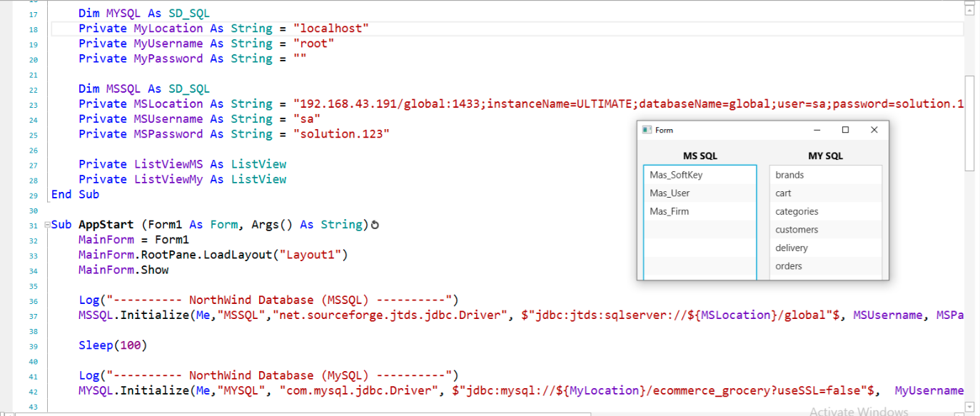The width and height of the screenshot is (980, 416).
Task: Click the Log statement on line 36
Action: (x=268, y=300)
